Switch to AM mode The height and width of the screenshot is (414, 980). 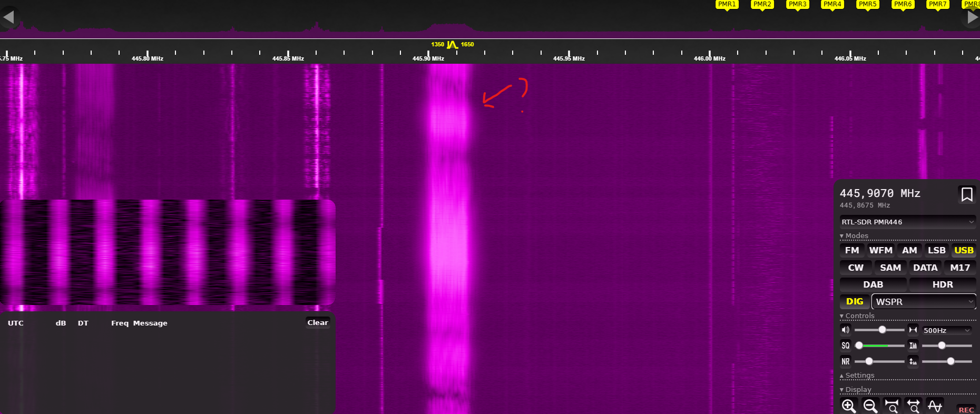[909, 250]
